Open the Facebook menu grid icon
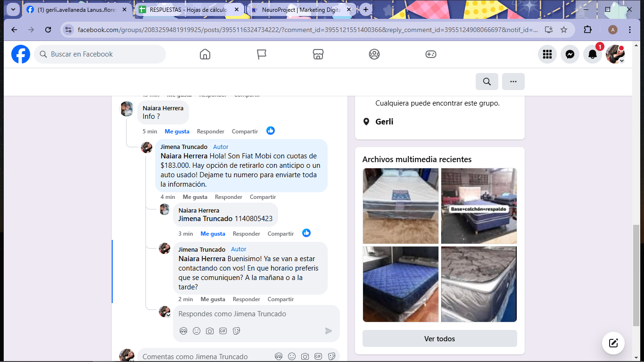Screen dimensions: 644x362 [547, 54]
